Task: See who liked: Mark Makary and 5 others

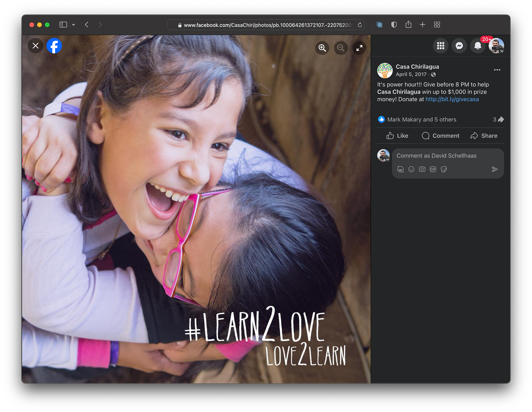Action: 421,119
